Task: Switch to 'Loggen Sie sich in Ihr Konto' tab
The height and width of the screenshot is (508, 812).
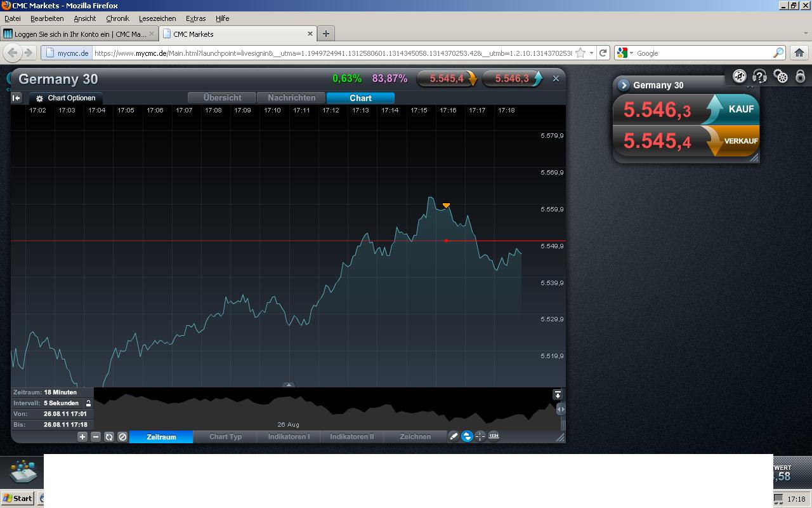Action: pos(79,34)
